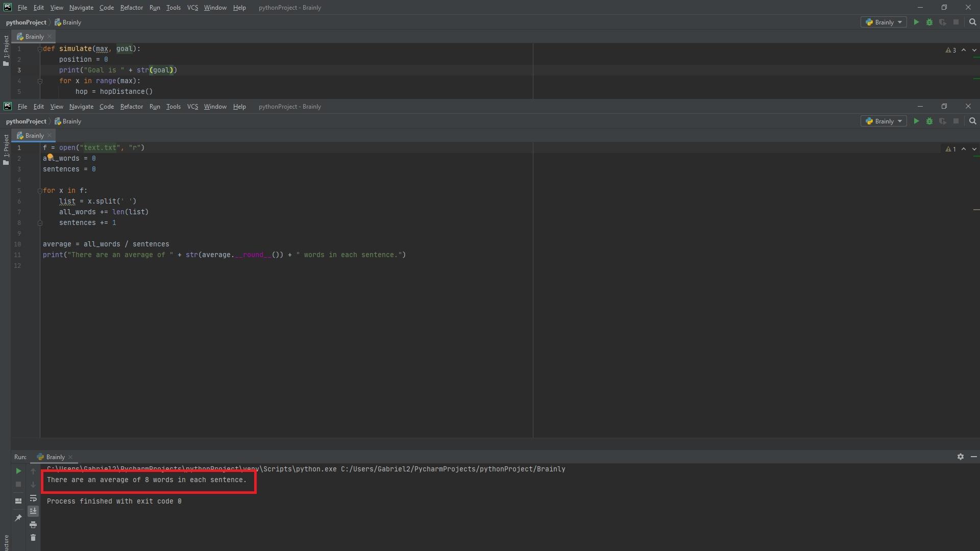This screenshot has width=980, height=551.
Task: Click the print icon in the Run console
Action: pos(33,524)
